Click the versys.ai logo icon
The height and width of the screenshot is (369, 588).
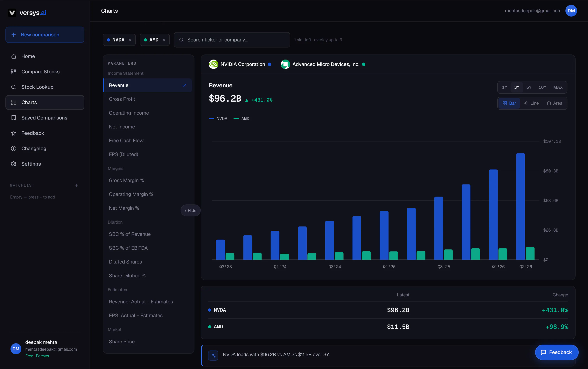click(x=12, y=13)
